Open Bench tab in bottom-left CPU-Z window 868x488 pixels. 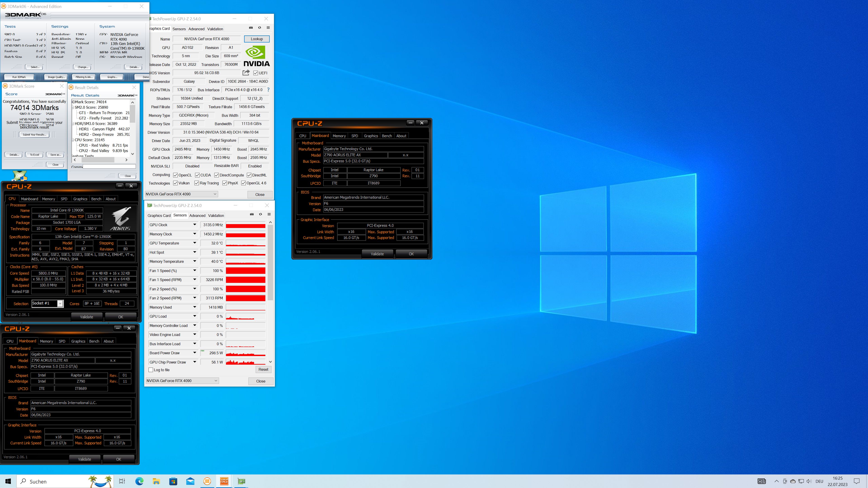[x=94, y=341]
